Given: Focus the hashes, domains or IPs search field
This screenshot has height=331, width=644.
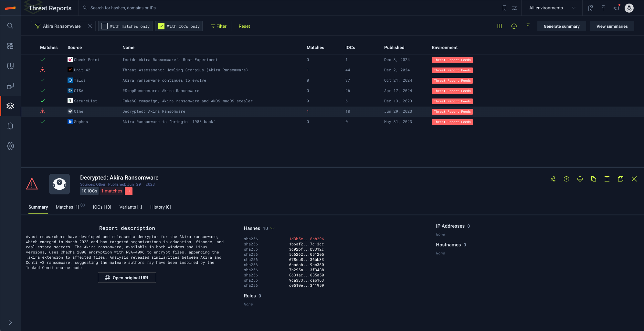Looking at the screenshot, I should pyautogui.click(x=123, y=8).
